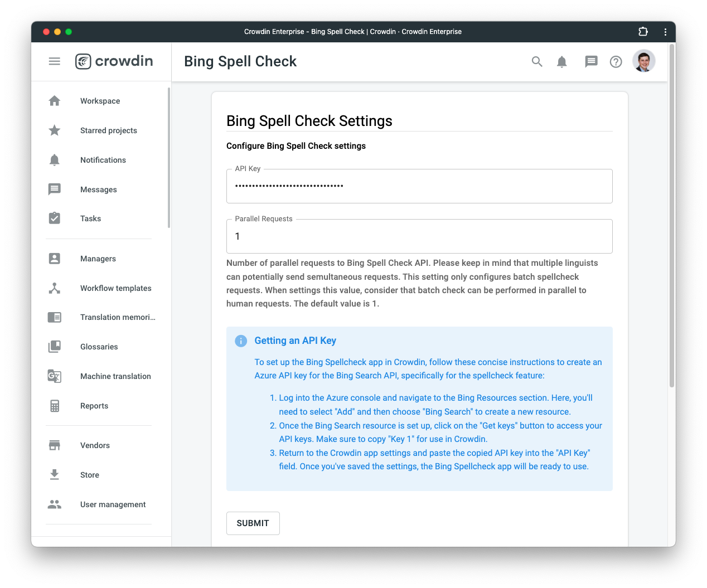The image size is (707, 588).
Task: Click the main page scrollbar
Action: (x=672, y=215)
